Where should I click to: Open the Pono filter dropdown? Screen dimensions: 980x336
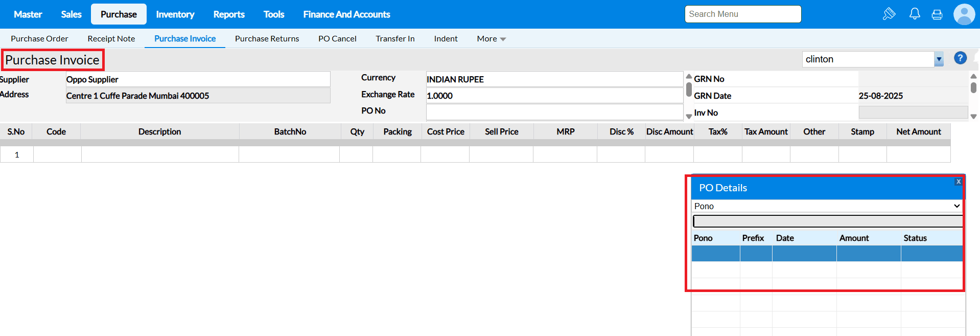point(826,206)
